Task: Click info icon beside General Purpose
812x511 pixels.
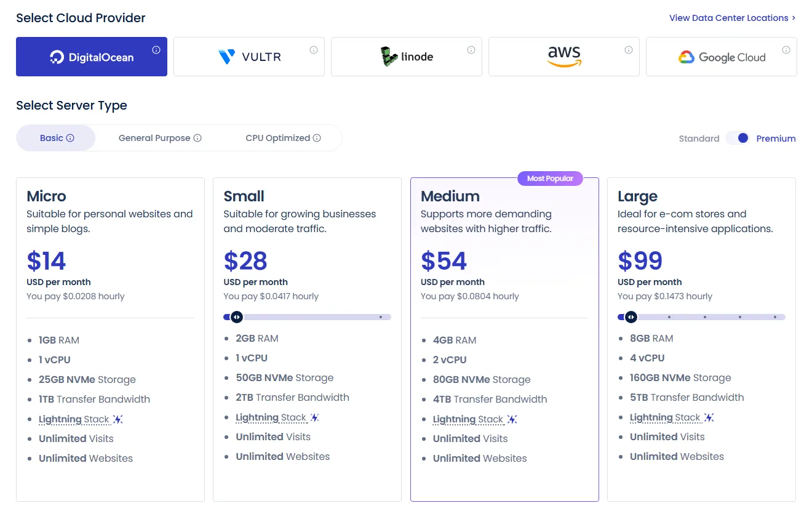Action: [197, 138]
